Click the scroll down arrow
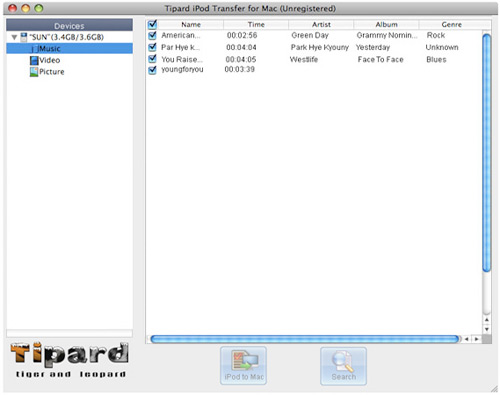This screenshot has width=500, height=395. [x=487, y=329]
